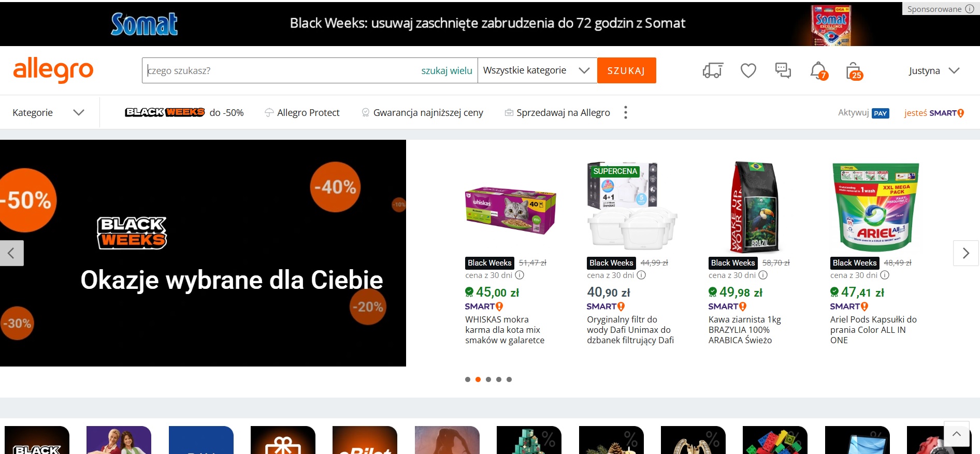Click the czego szukasz search field
The width and height of the screenshot is (980, 454).
point(280,70)
